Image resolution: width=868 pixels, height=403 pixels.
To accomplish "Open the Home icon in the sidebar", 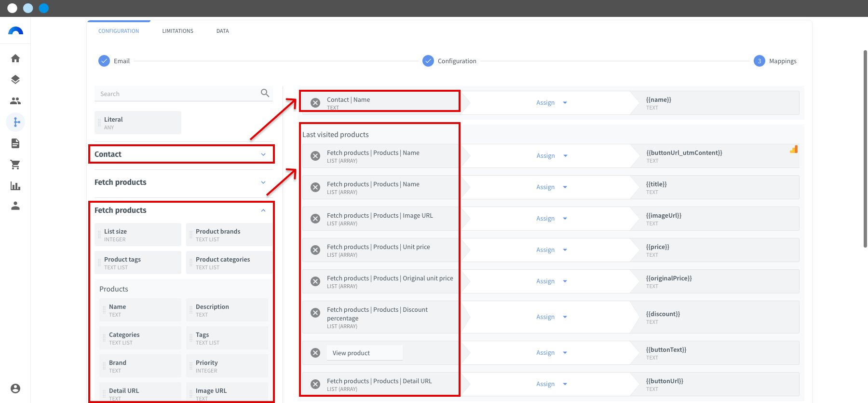I will (x=15, y=58).
